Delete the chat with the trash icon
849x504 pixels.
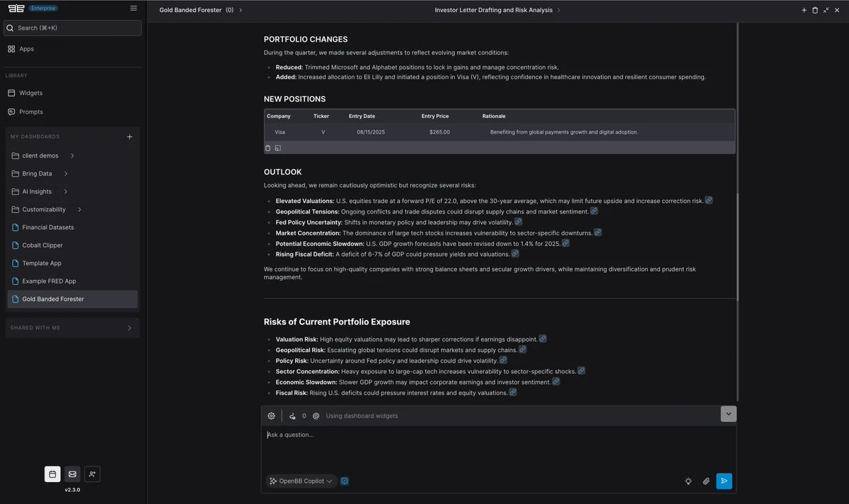[815, 11]
